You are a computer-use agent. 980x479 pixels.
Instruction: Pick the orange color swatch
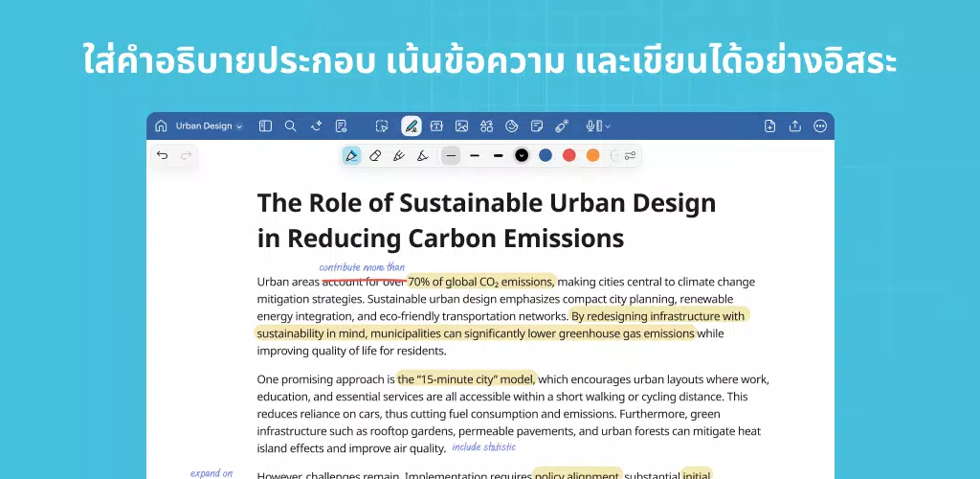click(592, 156)
